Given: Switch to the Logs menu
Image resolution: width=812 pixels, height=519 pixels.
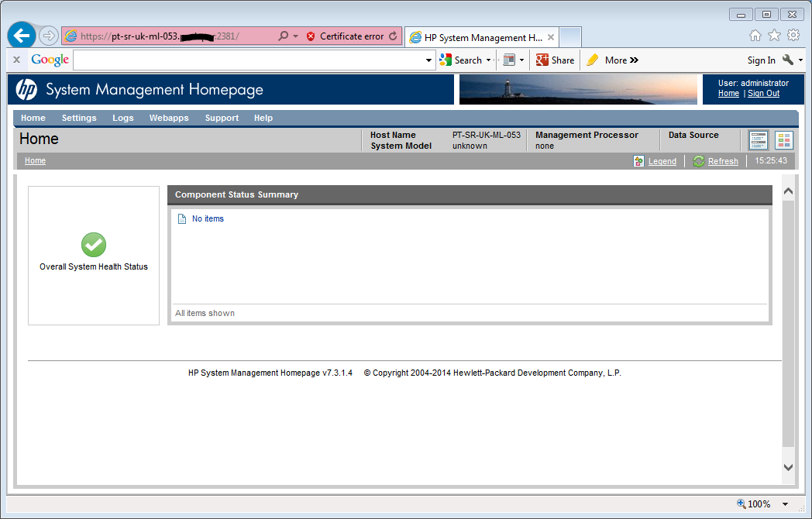Looking at the screenshot, I should (123, 118).
